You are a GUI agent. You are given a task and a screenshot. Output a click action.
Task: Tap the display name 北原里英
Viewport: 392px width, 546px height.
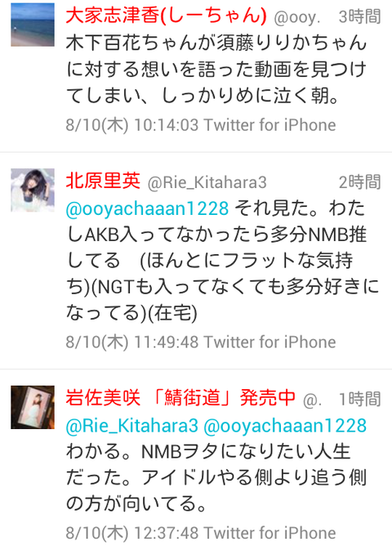[x=103, y=181]
